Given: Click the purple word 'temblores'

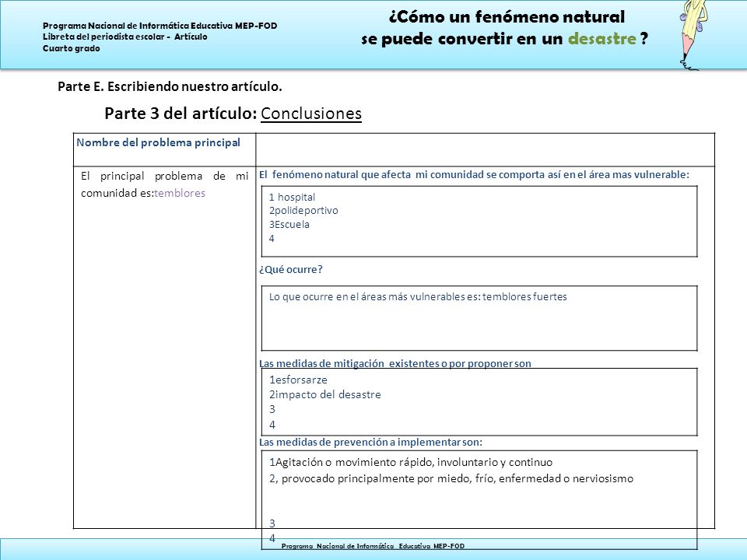Looking at the screenshot, I should [x=180, y=193].
